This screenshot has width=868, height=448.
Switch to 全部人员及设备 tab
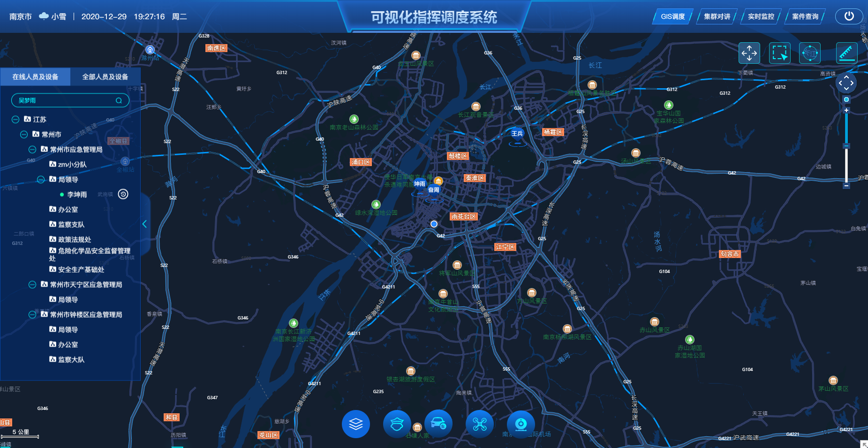coord(105,76)
